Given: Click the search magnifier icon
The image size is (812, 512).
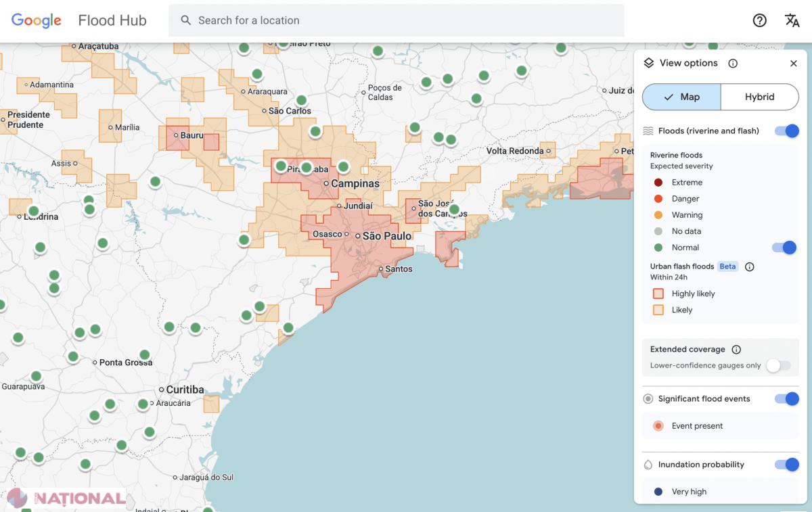Looking at the screenshot, I should tap(186, 20).
